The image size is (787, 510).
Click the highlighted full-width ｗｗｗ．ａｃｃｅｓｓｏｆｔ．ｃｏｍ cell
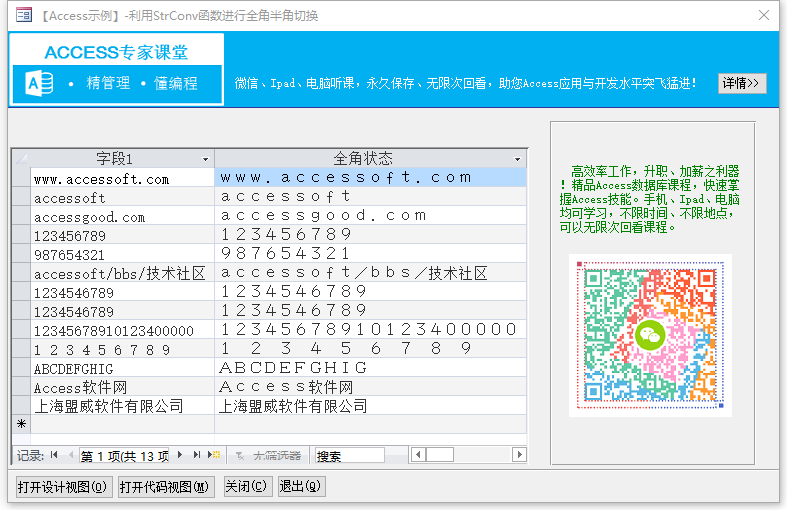click(x=370, y=178)
